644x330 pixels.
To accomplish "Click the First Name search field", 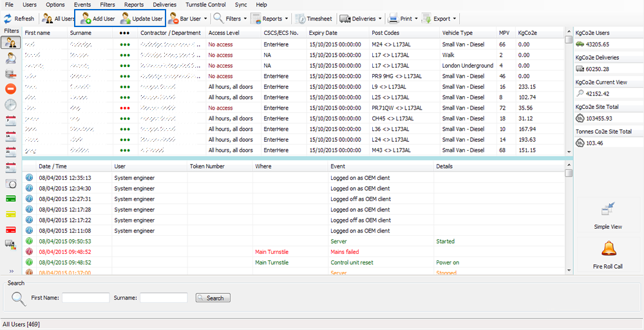I will (86, 298).
